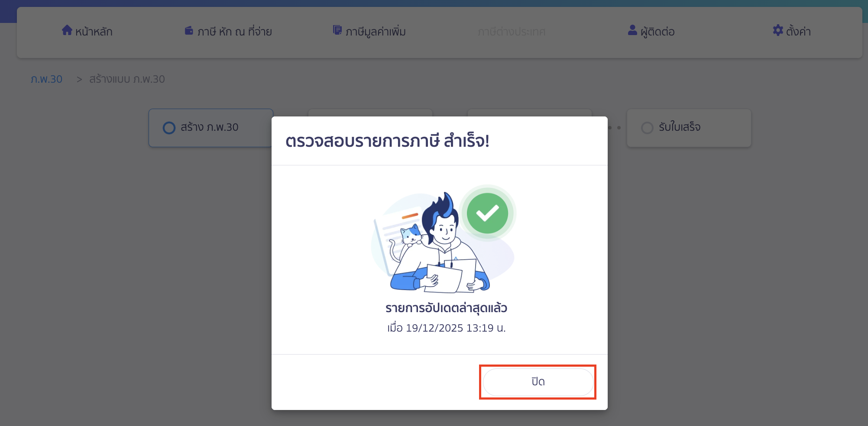
Task: Click the green checkmark success icon
Action: click(x=487, y=213)
